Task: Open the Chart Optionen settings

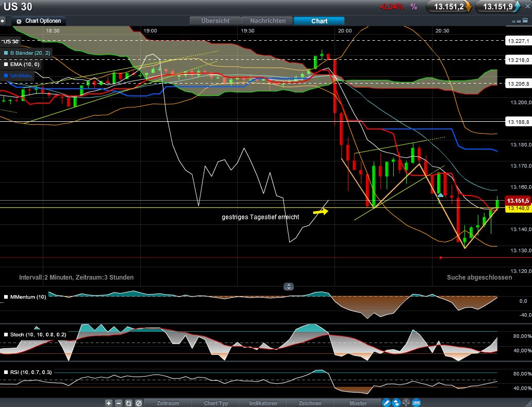Action: coord(39,21)
